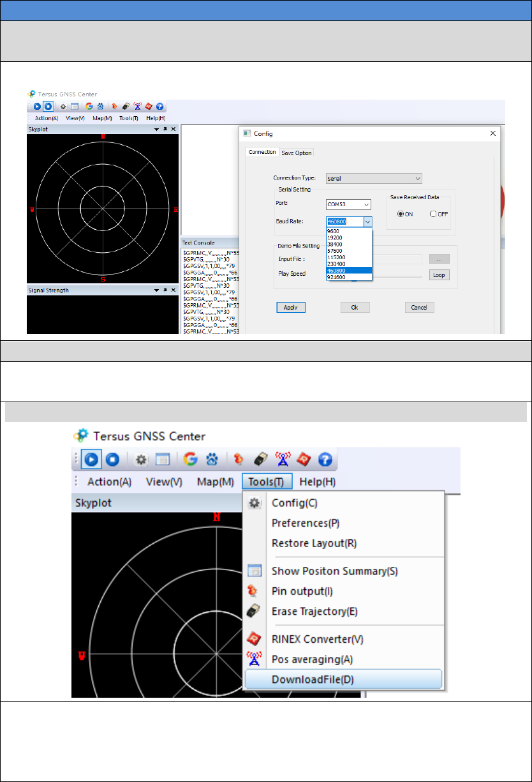Image resolution: width=532 pixels, height=782 pixels.
Task: Open the Tools(T) menu in the upper screenshot
Action: [x=129, y=118]
